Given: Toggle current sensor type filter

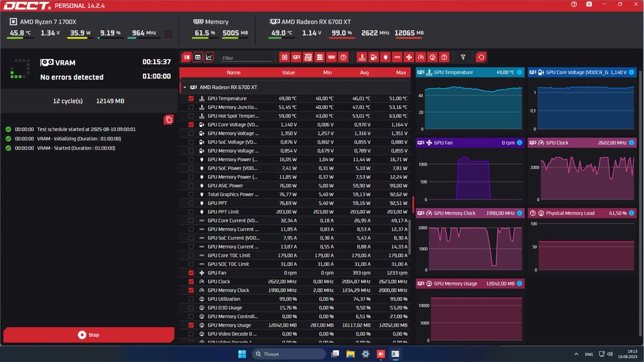Looking at the screenshot, I should tap(397, 57).
